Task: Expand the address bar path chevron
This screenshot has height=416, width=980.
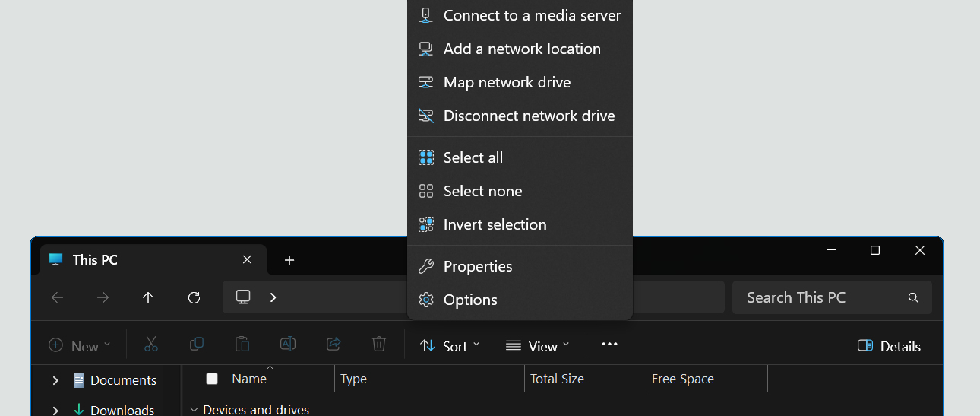Action: tap(273, 297)
